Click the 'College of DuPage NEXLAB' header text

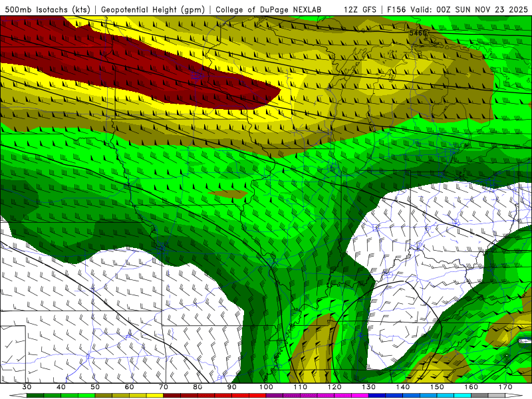click(269, 9)
